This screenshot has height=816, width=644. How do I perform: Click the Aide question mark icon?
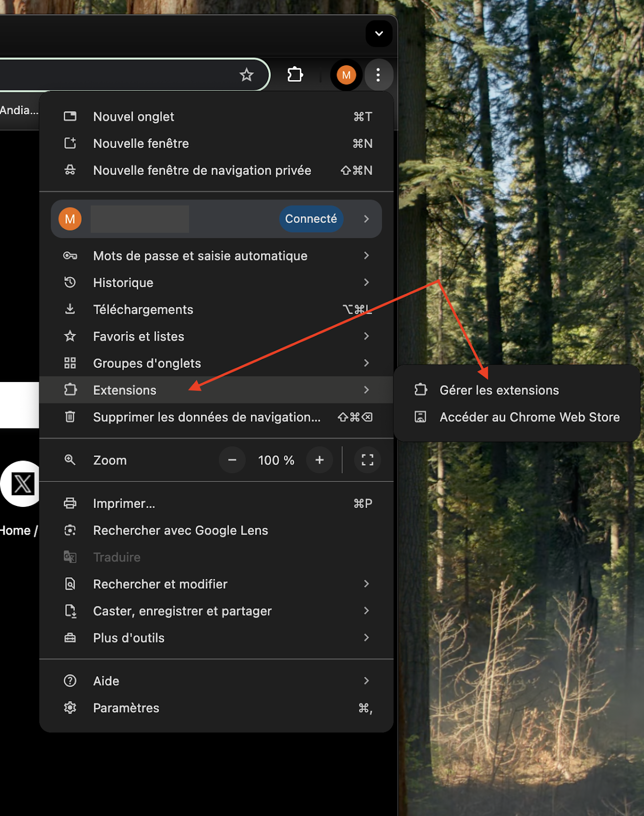(x=70, y=681)
